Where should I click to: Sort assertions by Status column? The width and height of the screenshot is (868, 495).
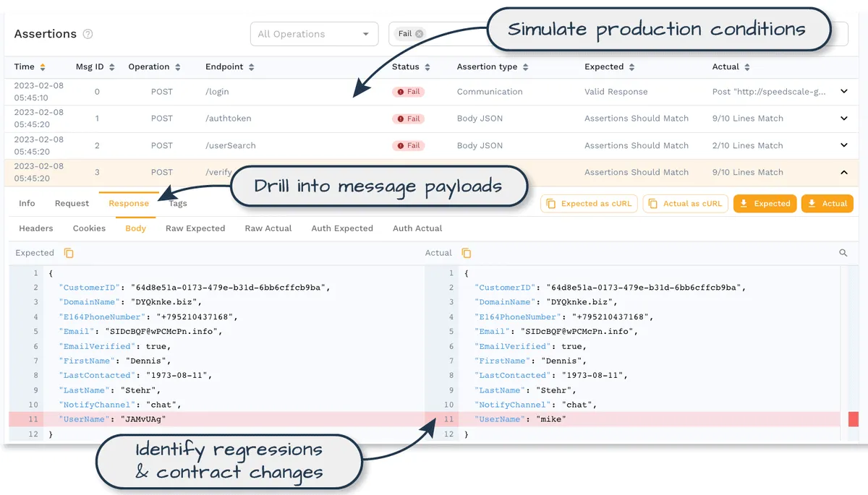click(427, 67)
